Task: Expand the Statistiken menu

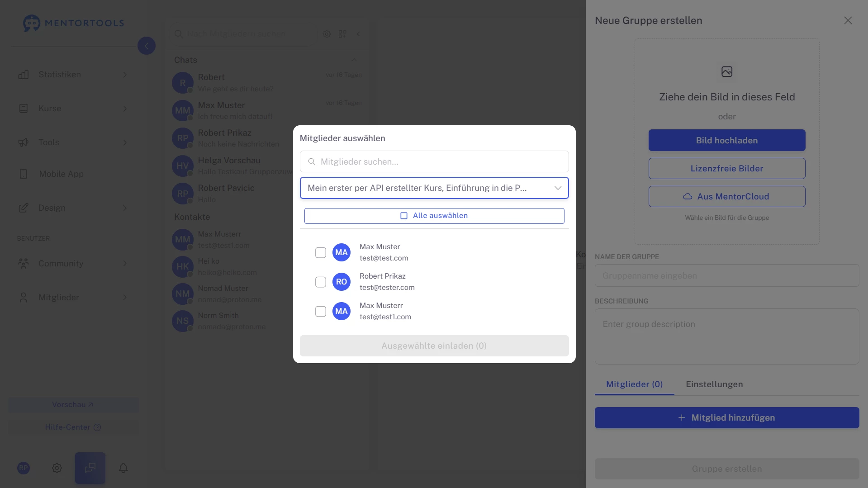Action: [72, 75]
